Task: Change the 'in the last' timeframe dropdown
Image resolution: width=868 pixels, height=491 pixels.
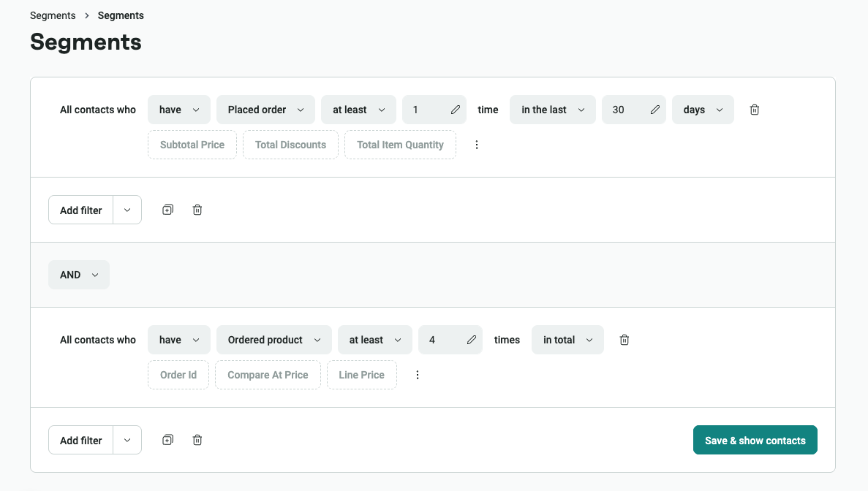Action: pos(553,110)
